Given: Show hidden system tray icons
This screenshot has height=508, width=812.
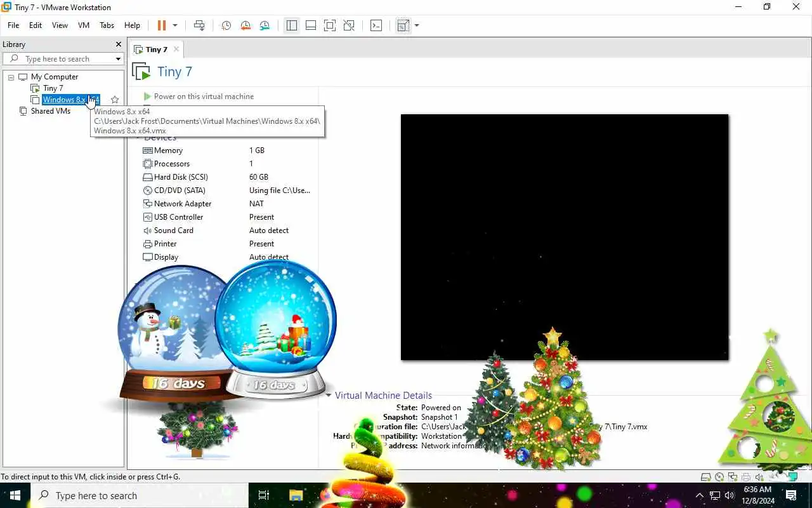Looking at the screenshot, I should [700, 495].
